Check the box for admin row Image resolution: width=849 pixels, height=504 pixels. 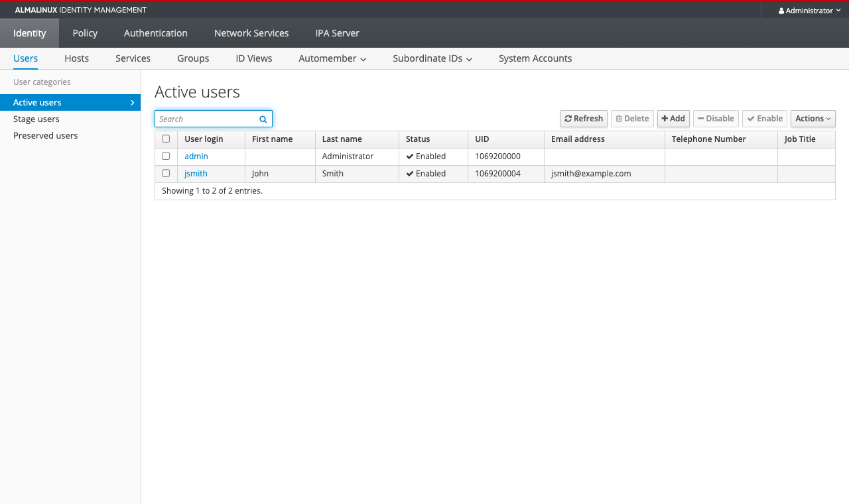(166, 156)
